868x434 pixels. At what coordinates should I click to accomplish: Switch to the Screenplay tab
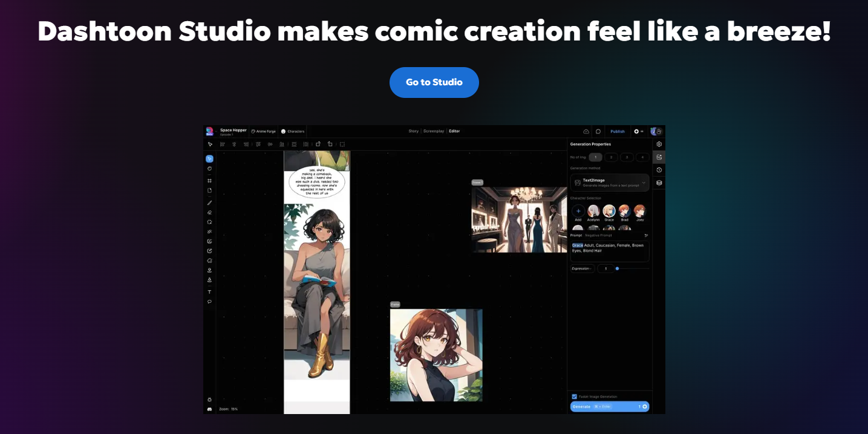[x=434, y=131]
